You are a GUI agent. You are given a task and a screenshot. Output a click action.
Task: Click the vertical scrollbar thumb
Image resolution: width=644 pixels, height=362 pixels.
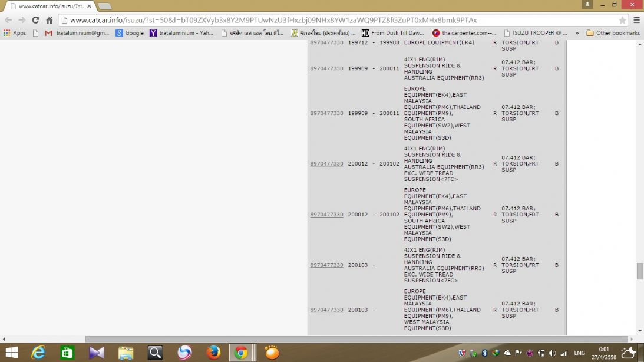[640, 271]
